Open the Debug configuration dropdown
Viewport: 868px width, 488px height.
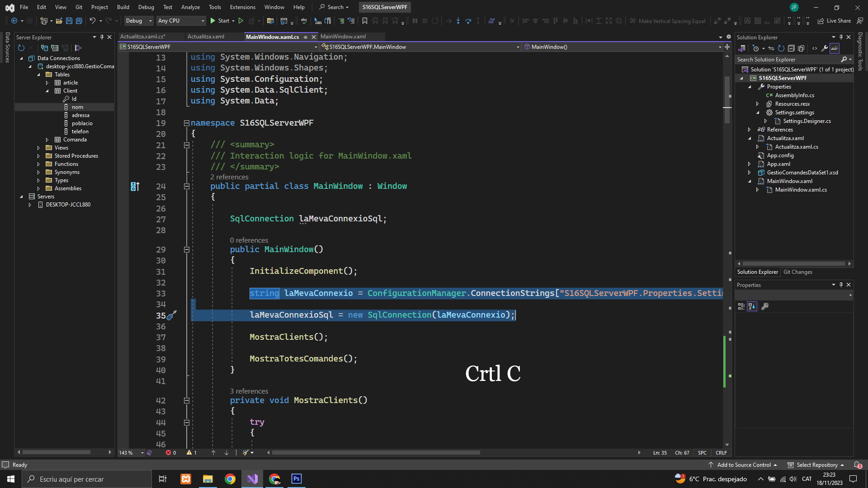139,21
